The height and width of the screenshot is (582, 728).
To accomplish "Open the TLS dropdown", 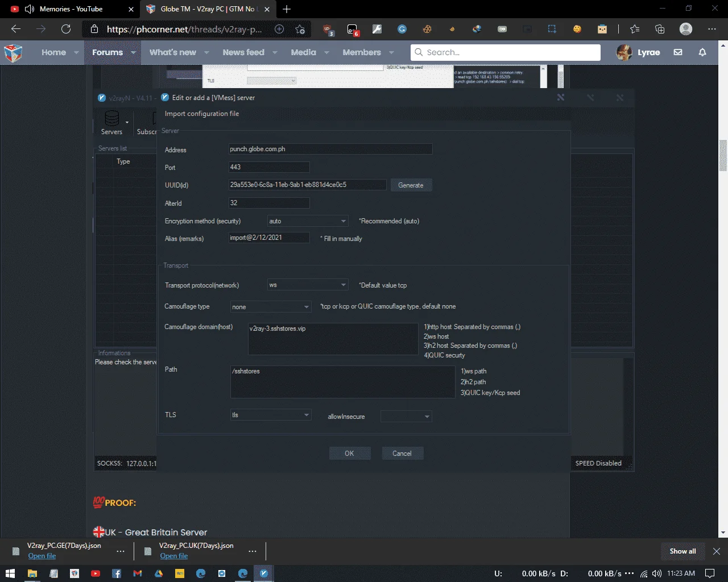I will pos(271,415).
